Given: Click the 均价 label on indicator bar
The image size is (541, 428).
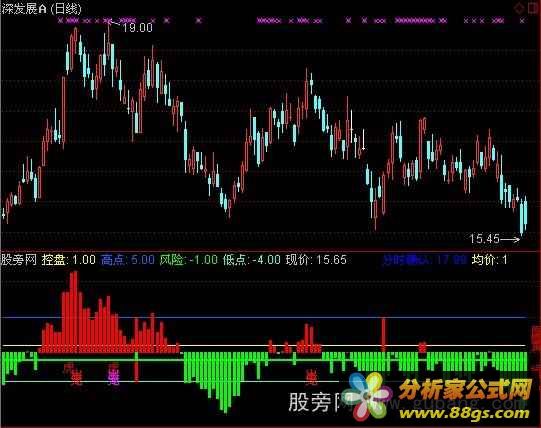Looking at the screenshot, I should tap(482, 260).
